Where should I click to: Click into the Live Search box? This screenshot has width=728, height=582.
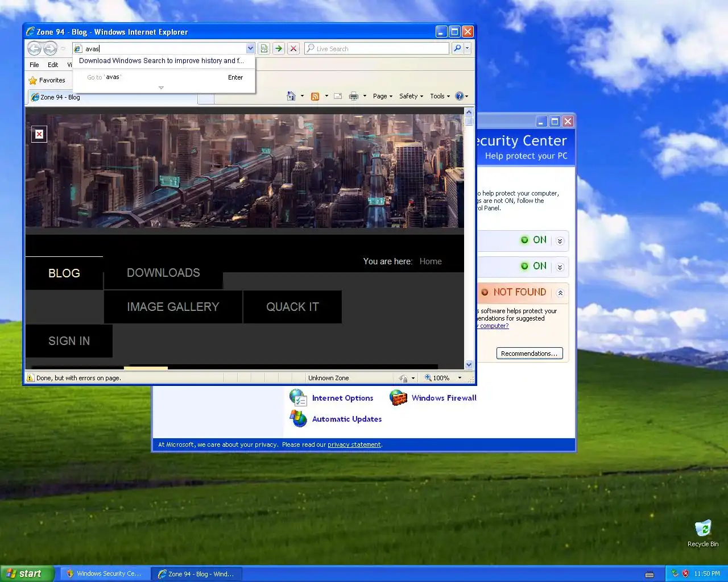click(377, 48)
